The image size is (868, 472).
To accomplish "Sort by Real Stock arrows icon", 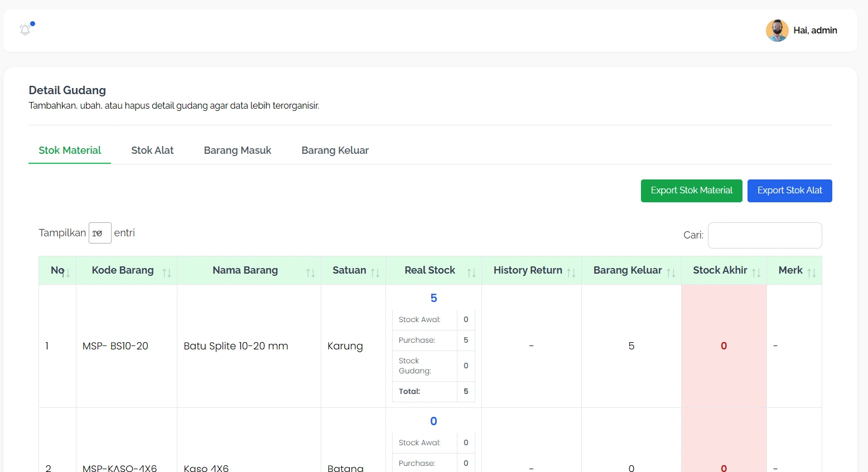I will [471, 273].
